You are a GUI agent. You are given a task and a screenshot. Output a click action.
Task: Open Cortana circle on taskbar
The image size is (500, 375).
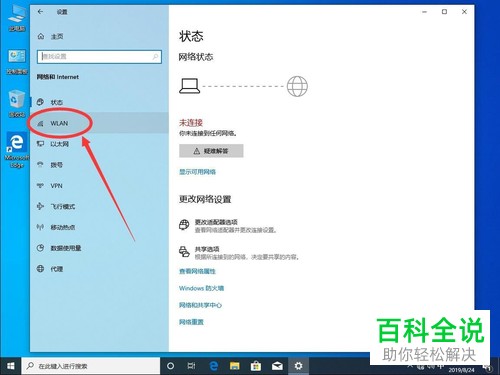pos(170,366)
